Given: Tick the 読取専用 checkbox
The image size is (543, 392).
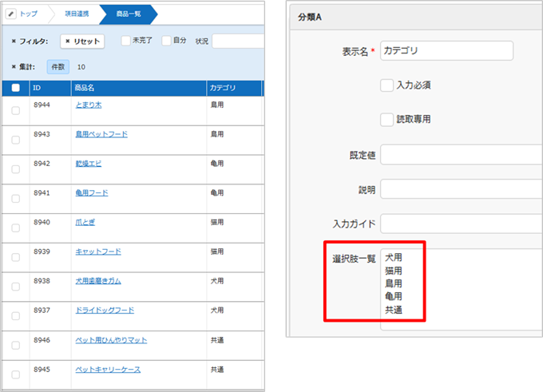Looking at the screenshot, I should [387, 119].
